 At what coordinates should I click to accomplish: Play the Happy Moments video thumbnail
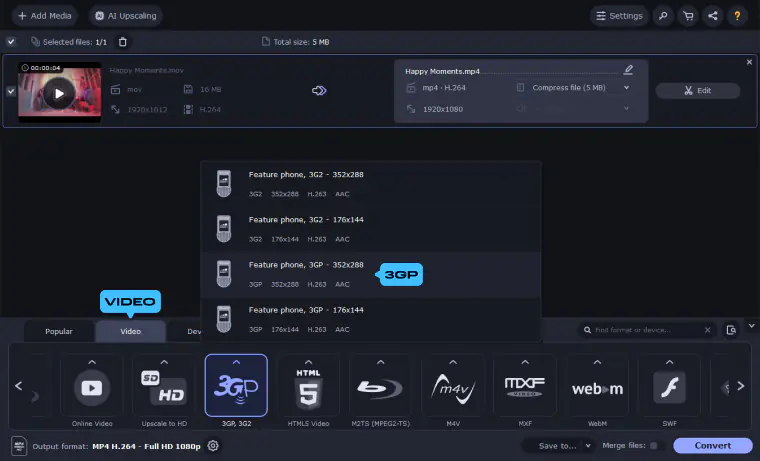[x=59, y=93]
